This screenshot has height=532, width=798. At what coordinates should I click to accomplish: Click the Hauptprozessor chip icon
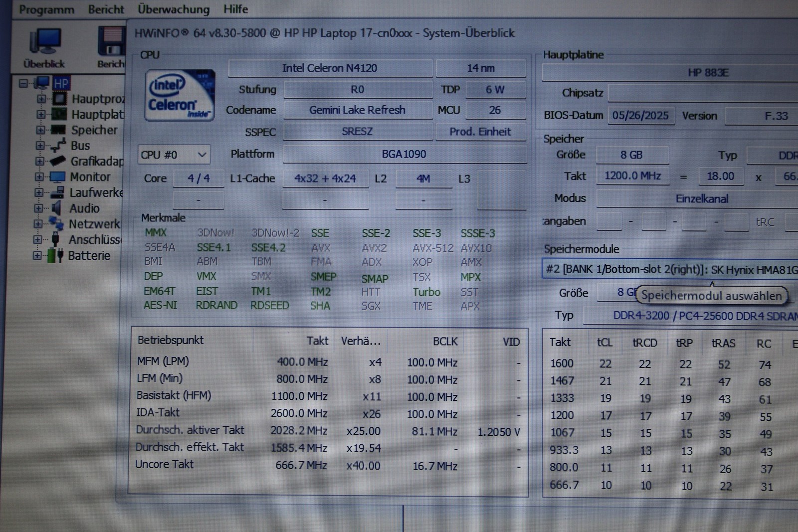59,99
